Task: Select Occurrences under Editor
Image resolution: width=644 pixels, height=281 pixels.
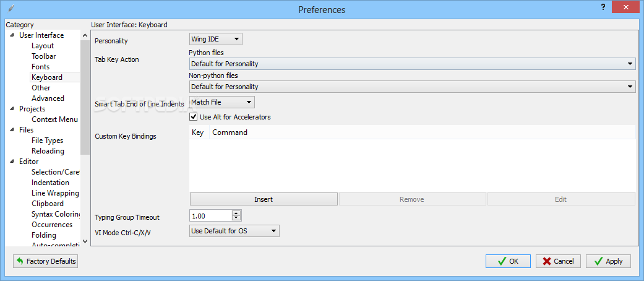Action: (x=52, y=225)
